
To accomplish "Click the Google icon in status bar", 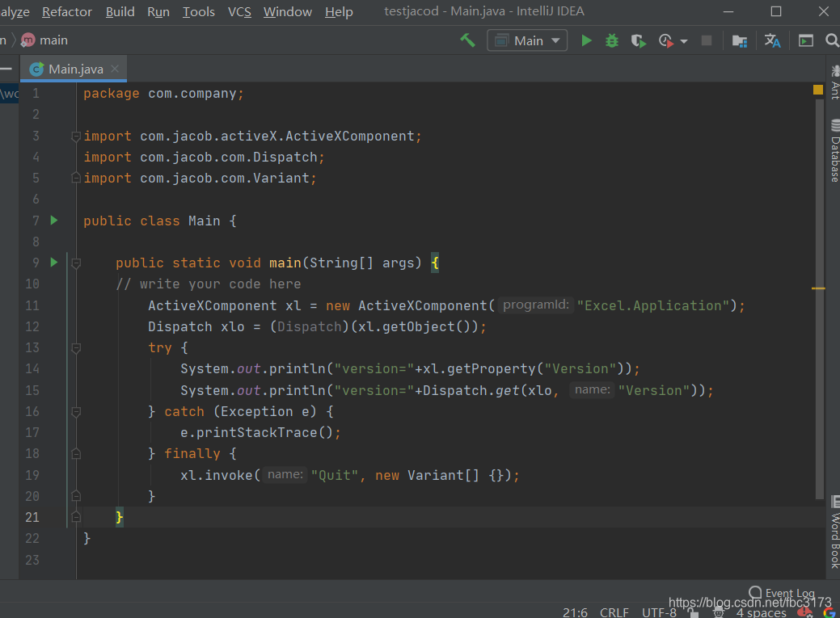I will (x=829, y=612).
